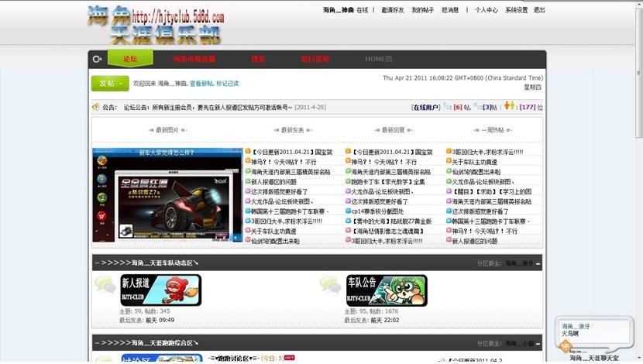
Task: Click the purple icon before 【醒目】【求助】 thread
Action: 449,191
